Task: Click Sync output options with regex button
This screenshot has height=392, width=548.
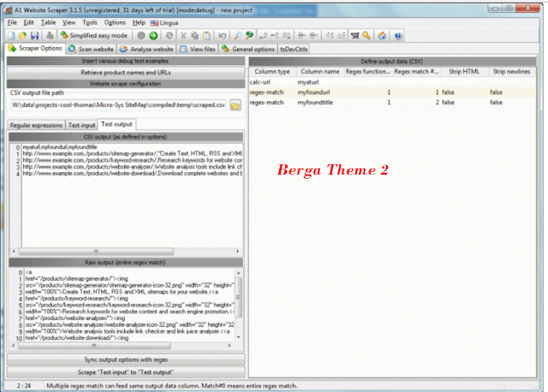Action: [126, 359]
